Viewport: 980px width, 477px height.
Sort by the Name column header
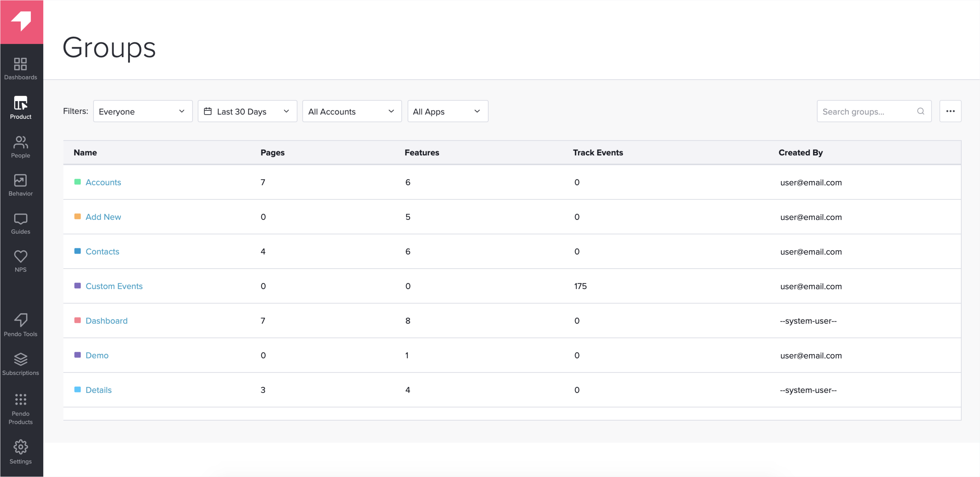click(x=85, y=152)
